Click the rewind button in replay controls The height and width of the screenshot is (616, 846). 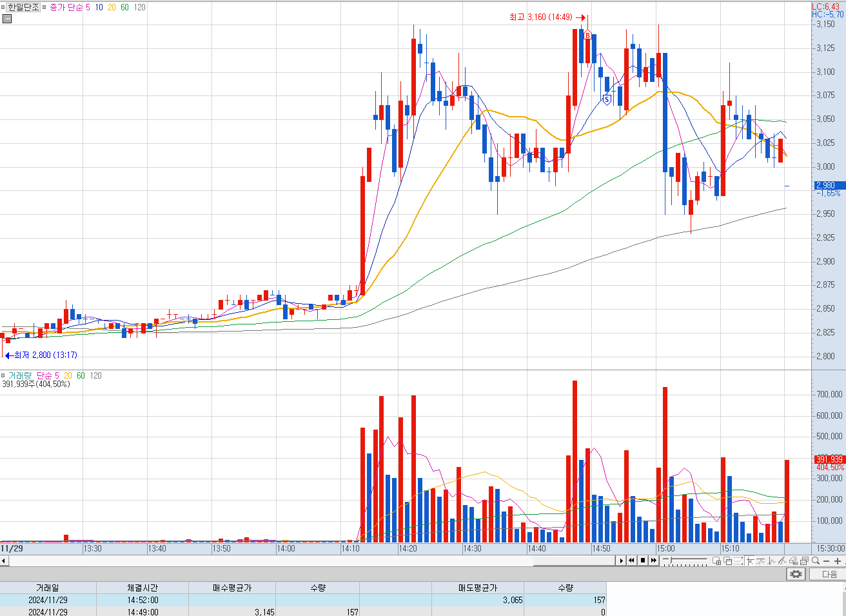pyautogui.click(x=632, y=561)
